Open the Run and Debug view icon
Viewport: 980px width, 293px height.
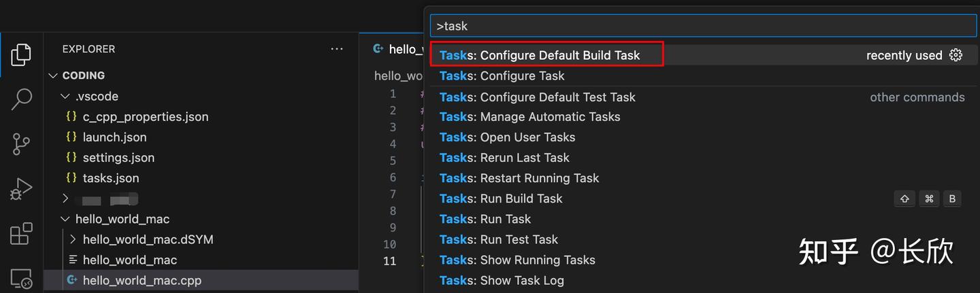21,189
